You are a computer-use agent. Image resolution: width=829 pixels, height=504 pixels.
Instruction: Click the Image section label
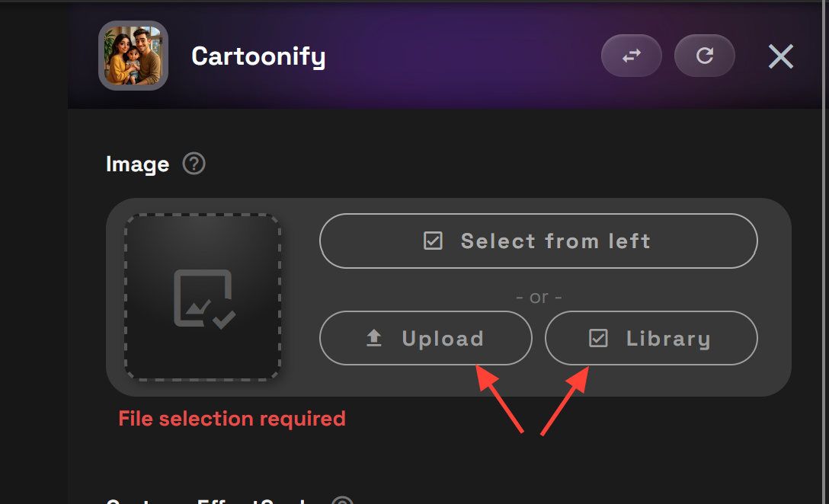point(137,164)
